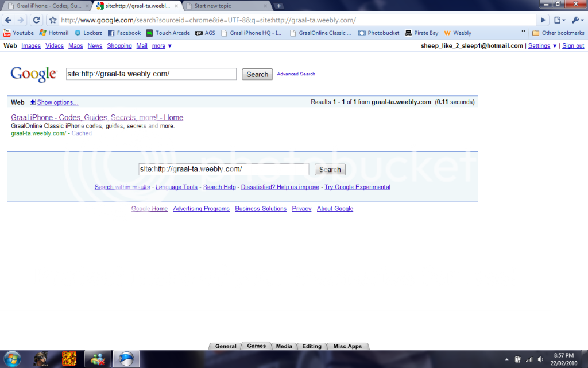Click the Windows Start orb
Screen dimensions: 588x368
click(x=11, y=359)
